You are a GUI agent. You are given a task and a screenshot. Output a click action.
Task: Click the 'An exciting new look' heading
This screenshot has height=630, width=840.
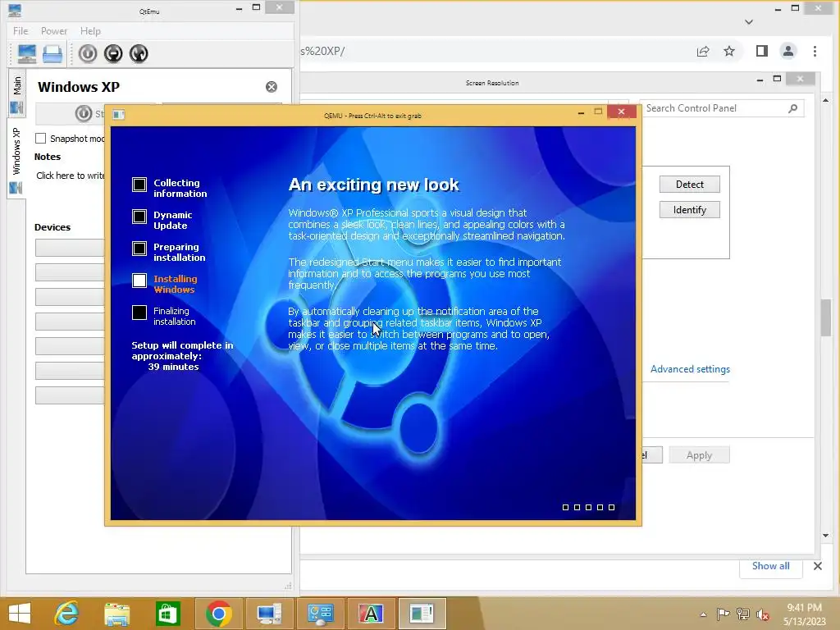tap(373, 185)
